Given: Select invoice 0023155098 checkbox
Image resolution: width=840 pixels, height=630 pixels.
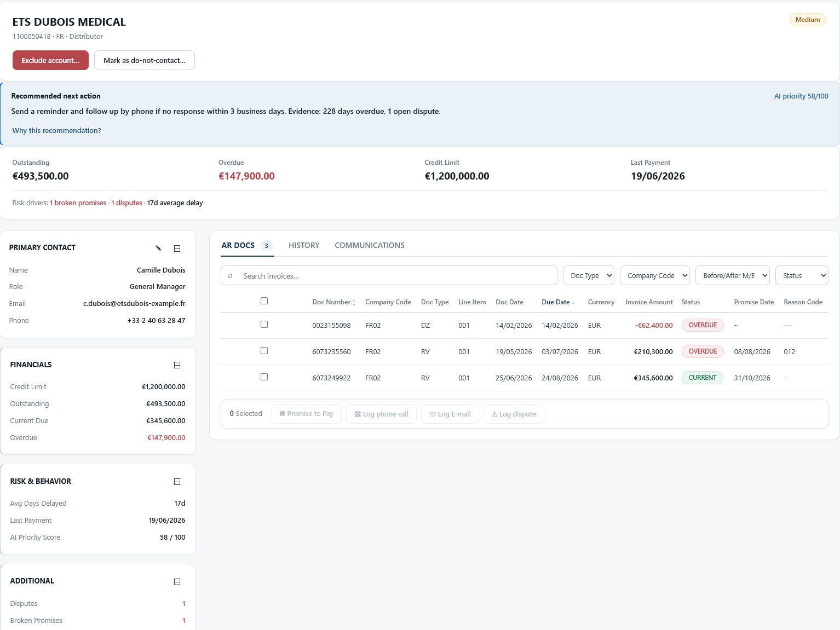Looking at the screenshot, I should pyautogui.click(x=264, y=324).
